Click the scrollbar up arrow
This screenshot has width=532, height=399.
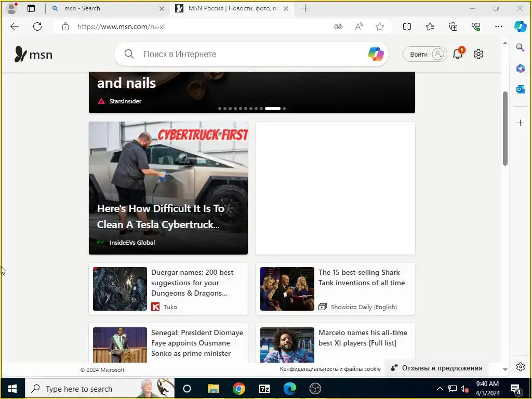point(505,43)
